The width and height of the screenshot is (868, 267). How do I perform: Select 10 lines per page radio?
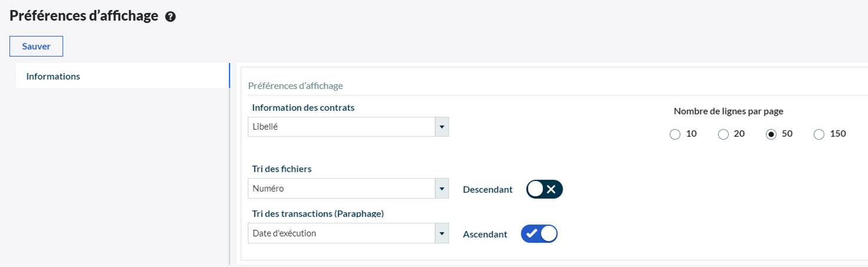tap(675, 134)
